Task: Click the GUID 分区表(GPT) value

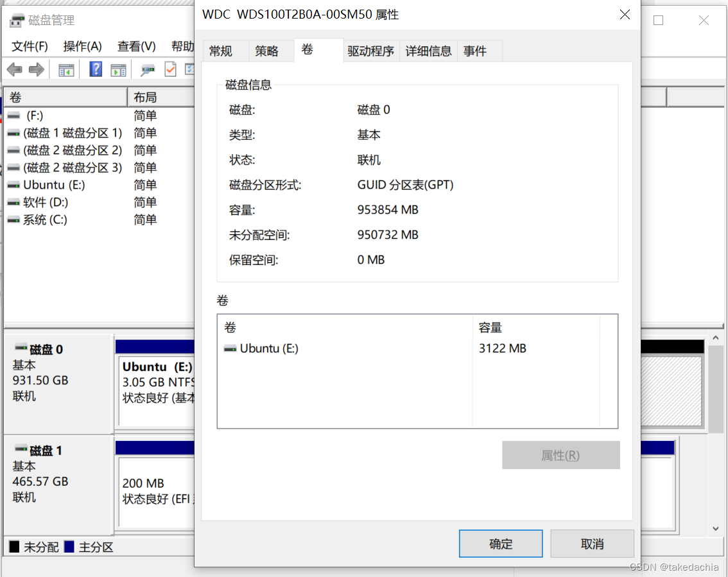Action: coord(405,185)
